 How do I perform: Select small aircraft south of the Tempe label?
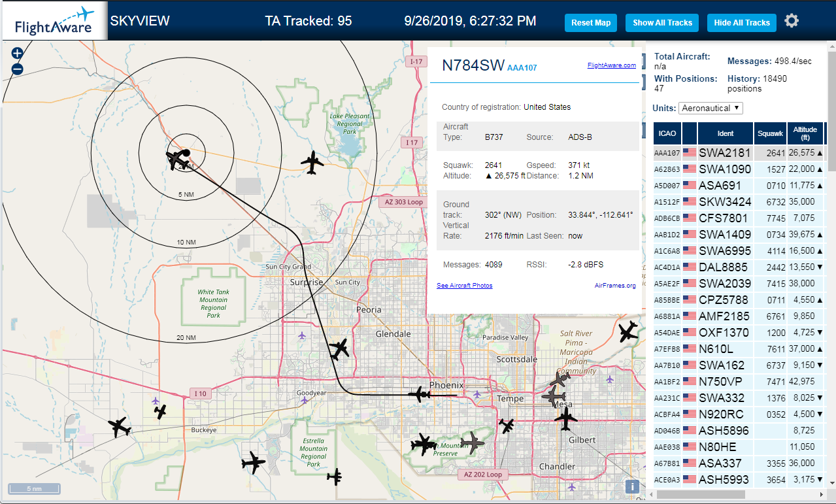(x=507, y=426)
